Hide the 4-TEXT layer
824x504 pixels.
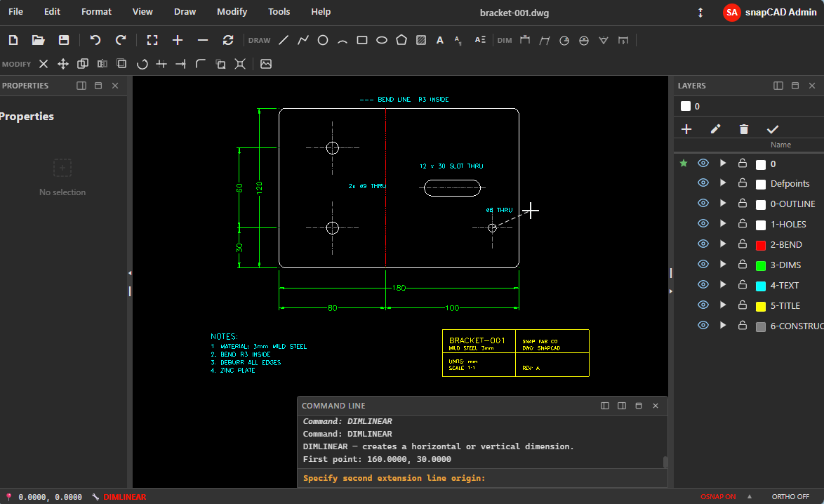703,285
